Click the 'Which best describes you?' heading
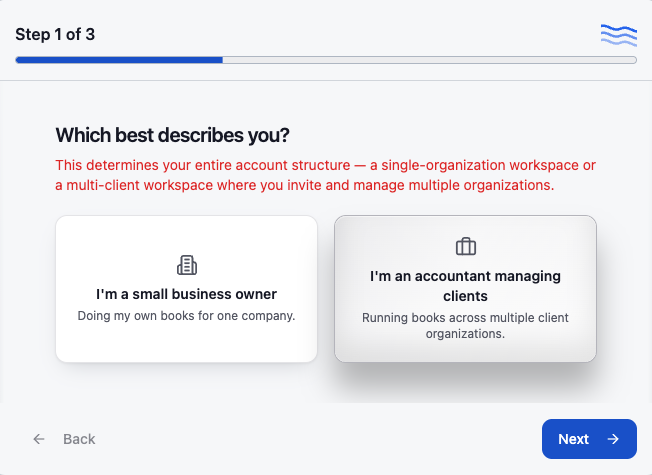652x475 pixels. [173, 135]
